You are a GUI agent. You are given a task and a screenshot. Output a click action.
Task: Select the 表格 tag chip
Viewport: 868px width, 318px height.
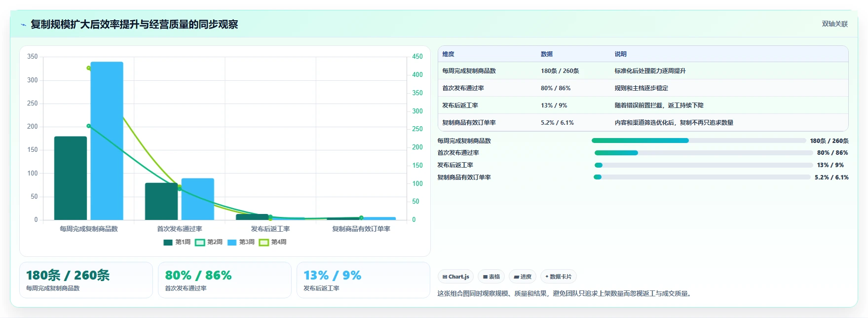click(491, 277)
